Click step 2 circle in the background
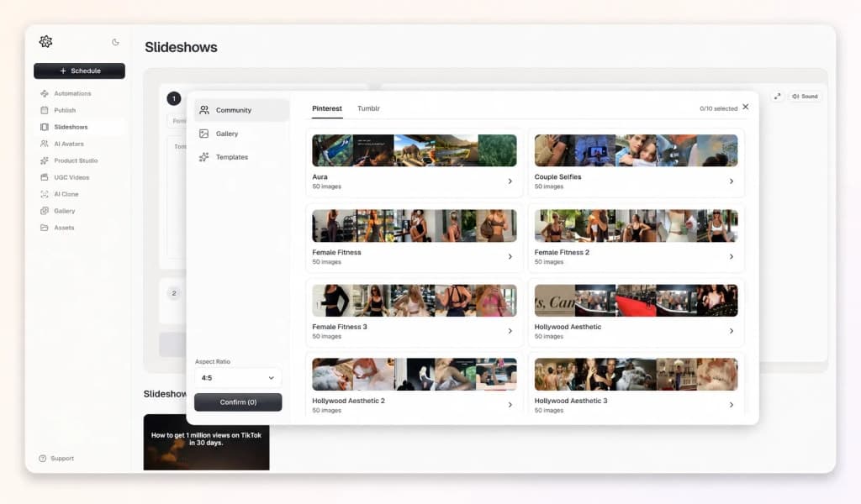Screen dimensions: 861x504 [173, 293]
